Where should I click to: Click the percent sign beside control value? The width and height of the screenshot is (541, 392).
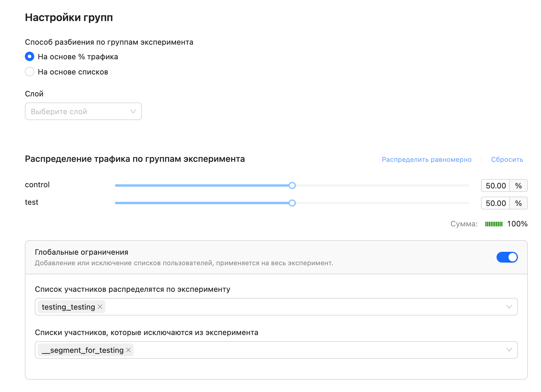coord(518,186)
